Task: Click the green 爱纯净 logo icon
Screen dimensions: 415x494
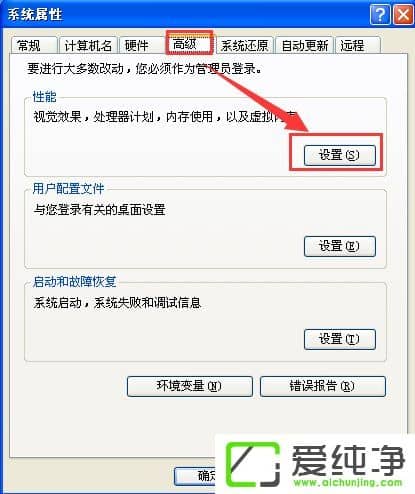Action: point(253,465)
